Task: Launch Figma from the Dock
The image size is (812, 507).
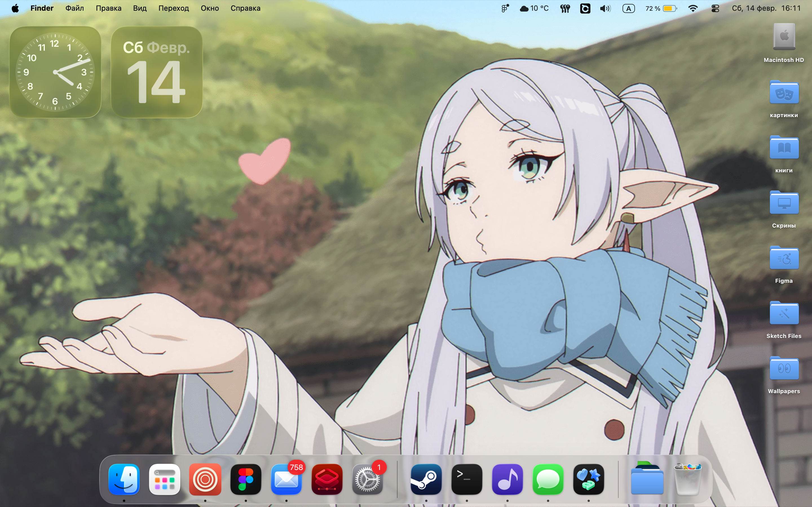Action: (246, 479)
